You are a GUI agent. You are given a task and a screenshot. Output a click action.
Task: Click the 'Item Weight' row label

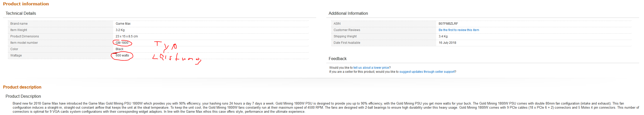(19, 30)
